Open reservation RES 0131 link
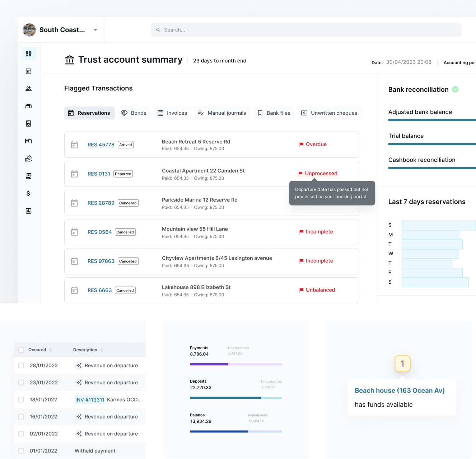This screenshot has height=459, width=476. [99, 174]
